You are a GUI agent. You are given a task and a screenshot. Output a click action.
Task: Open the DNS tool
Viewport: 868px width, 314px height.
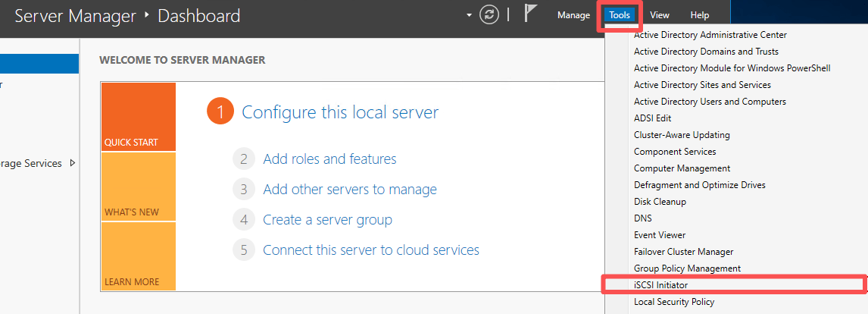pyautogui.click(x=643, y=218)
